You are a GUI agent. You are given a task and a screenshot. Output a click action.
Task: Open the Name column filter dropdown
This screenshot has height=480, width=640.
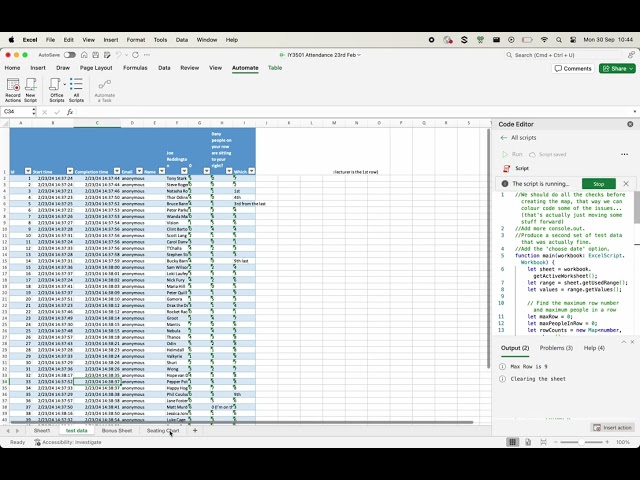click(162, 171)
